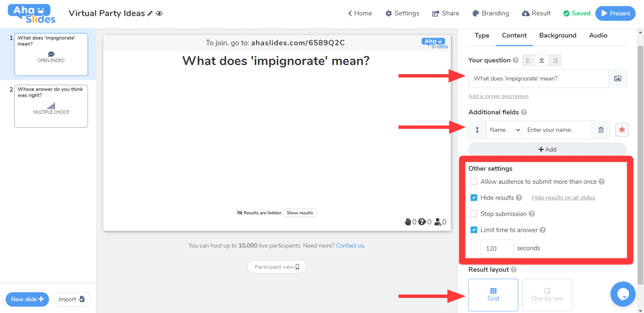
Task: Open the Audio tab
Action: 598,36
